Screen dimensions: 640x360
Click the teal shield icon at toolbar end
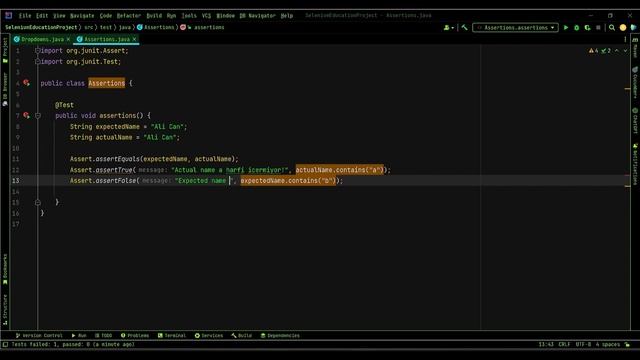pyautogui.click(x=633, y=28)
